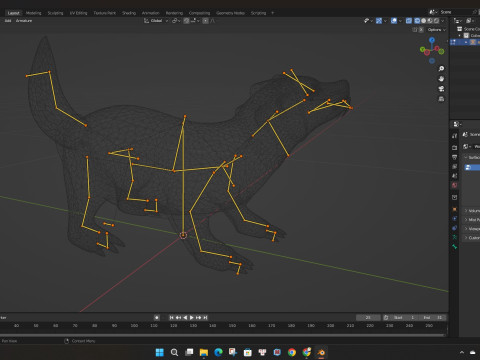Click the pin scene icon in top bar
Image resolution: width=480 pixels, height=360 pixels.
pos(475,12)
